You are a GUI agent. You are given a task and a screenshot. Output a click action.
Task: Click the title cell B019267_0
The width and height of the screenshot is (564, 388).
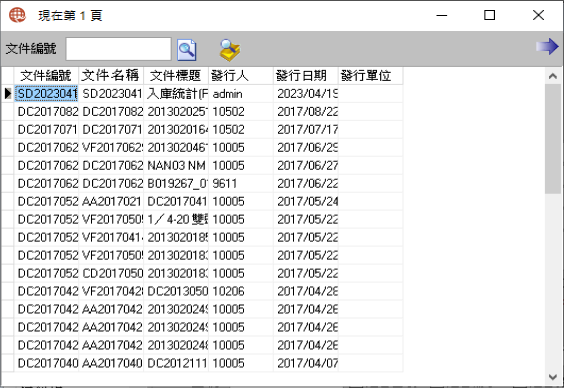point(176,184)
